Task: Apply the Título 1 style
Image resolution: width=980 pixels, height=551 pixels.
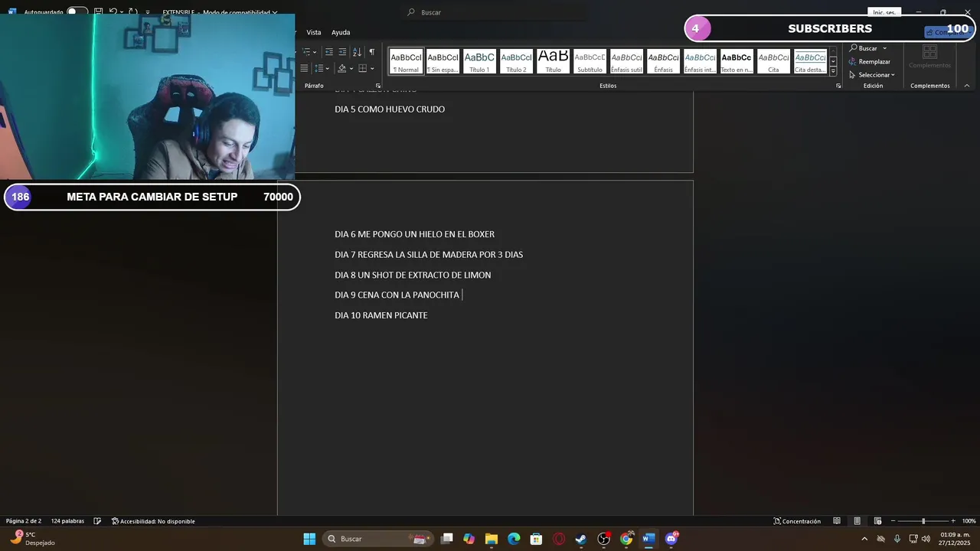Action: [x=479, y=61]
